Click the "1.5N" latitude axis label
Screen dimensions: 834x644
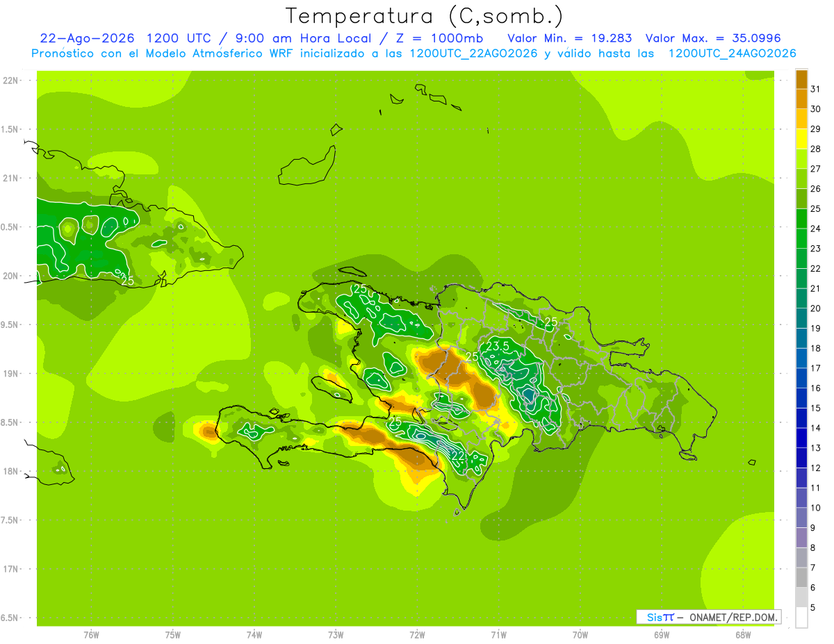10,129
